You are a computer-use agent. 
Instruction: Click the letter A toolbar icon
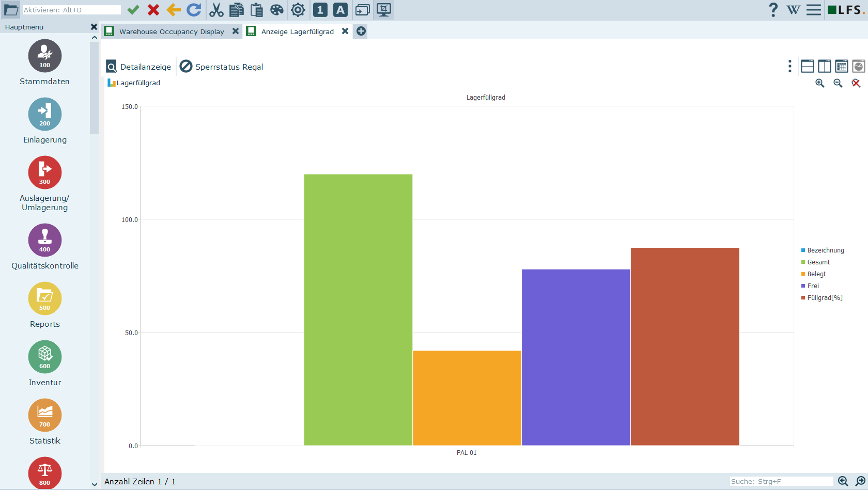coord(340,10)
